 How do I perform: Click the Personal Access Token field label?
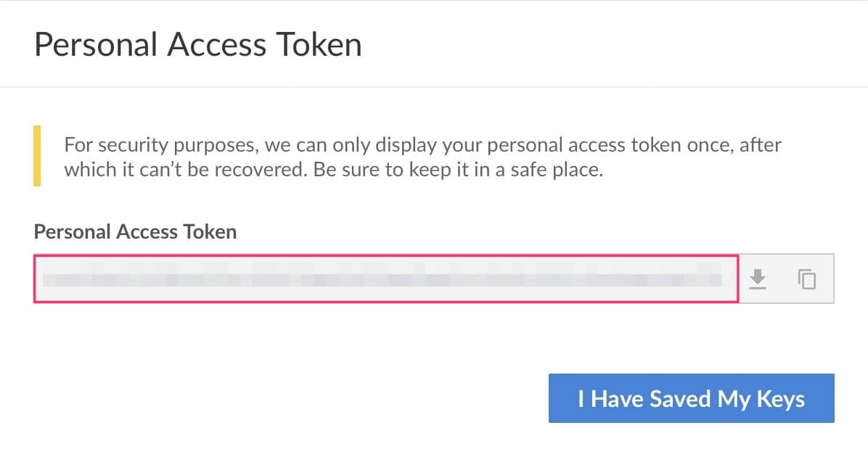click(134, 231)
